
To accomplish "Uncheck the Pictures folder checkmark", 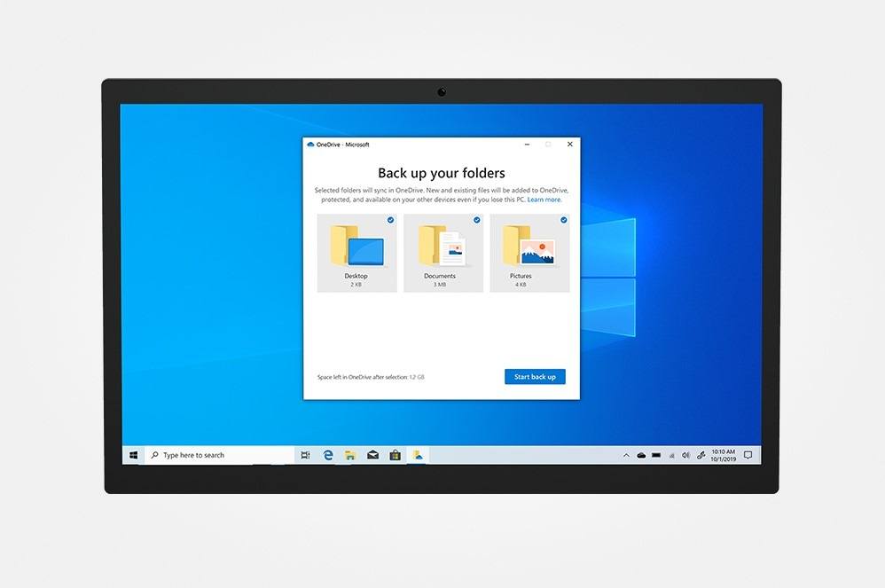I will [563, 220].
